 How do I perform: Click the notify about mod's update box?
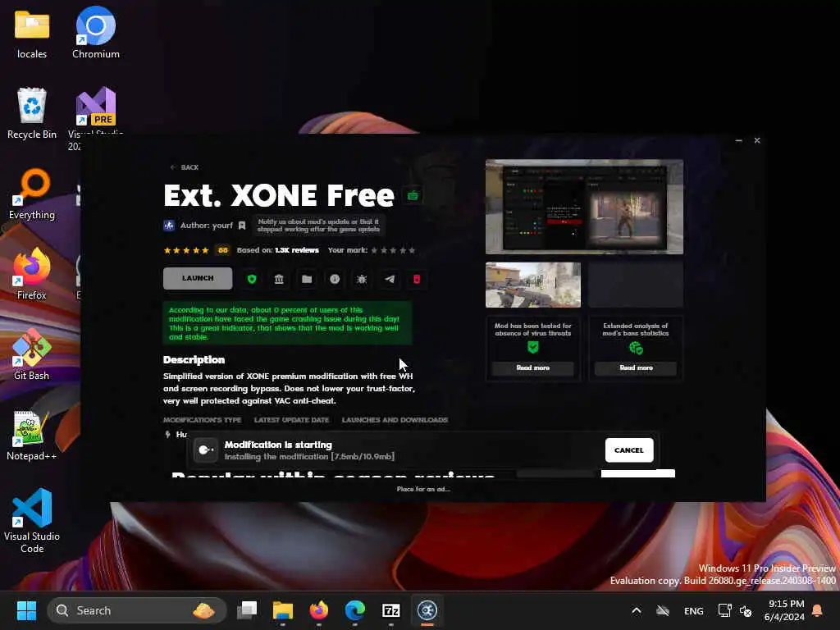pyautogui.click(x=318, y=226)
